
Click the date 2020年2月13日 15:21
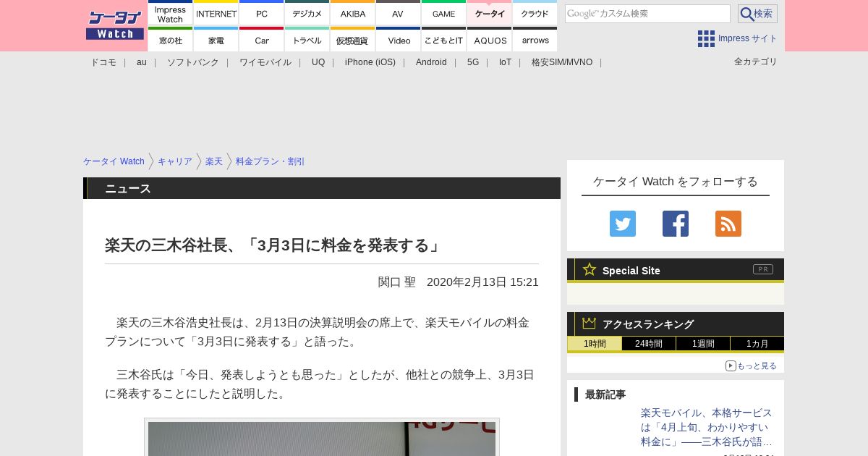(482, 282)
